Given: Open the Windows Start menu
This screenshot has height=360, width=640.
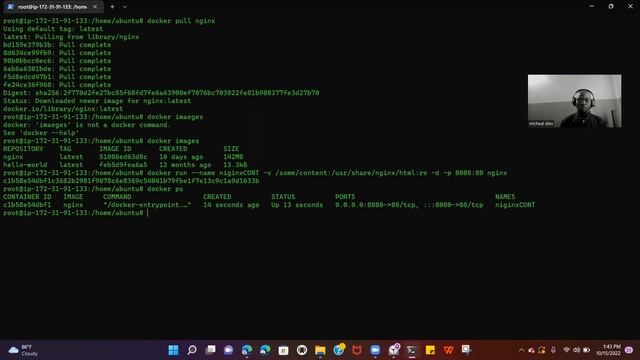Looking at the screenshot, I should click(173, 350).
